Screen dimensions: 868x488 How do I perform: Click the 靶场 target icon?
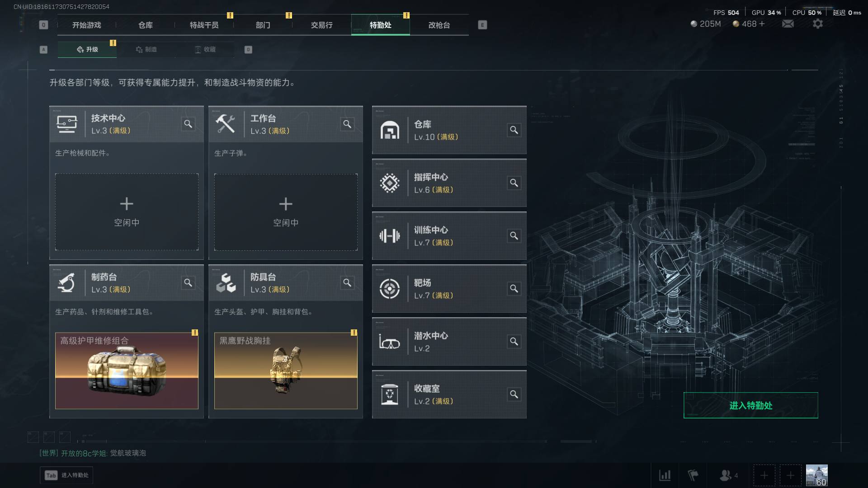[x=389, y=289]
